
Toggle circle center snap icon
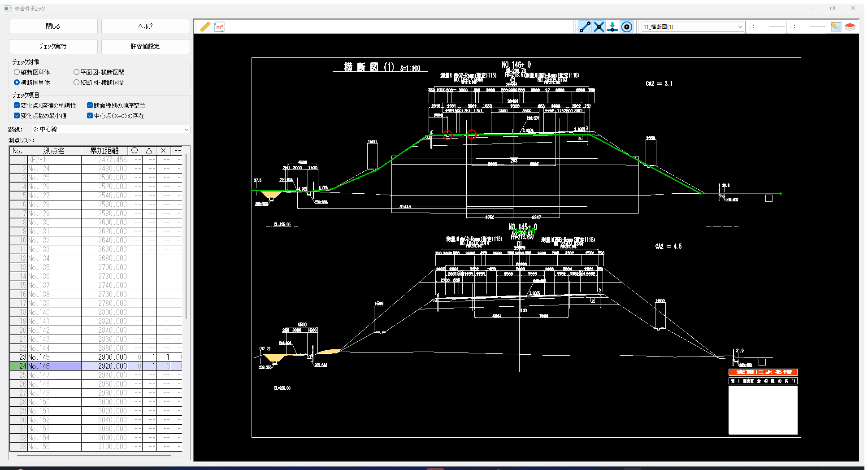pos(627,27)
